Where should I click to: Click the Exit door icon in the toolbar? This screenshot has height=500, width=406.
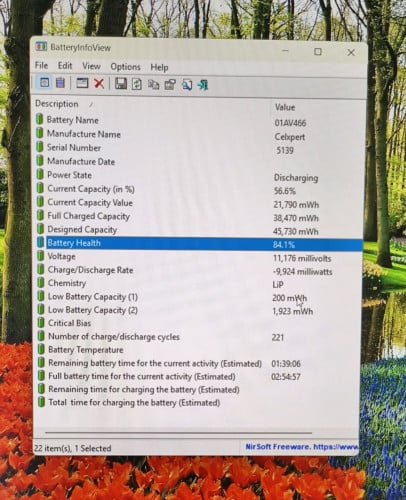(203, 85)
